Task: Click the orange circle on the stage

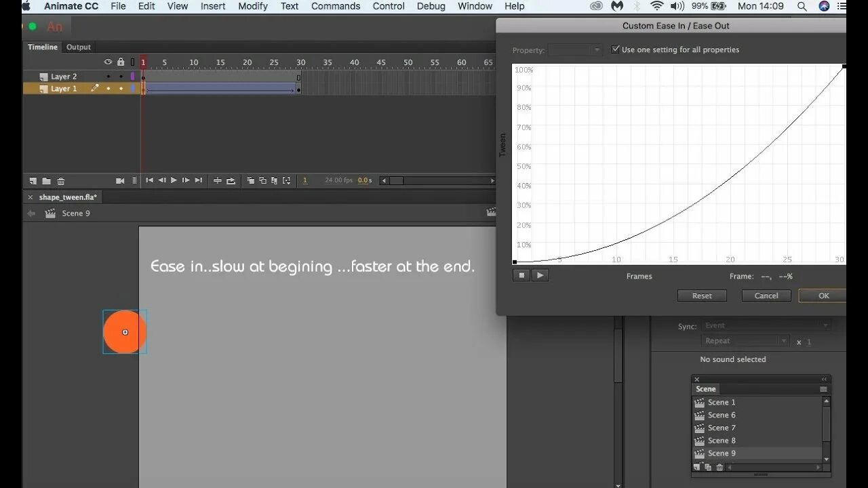Action: click(x=125, y=332)
